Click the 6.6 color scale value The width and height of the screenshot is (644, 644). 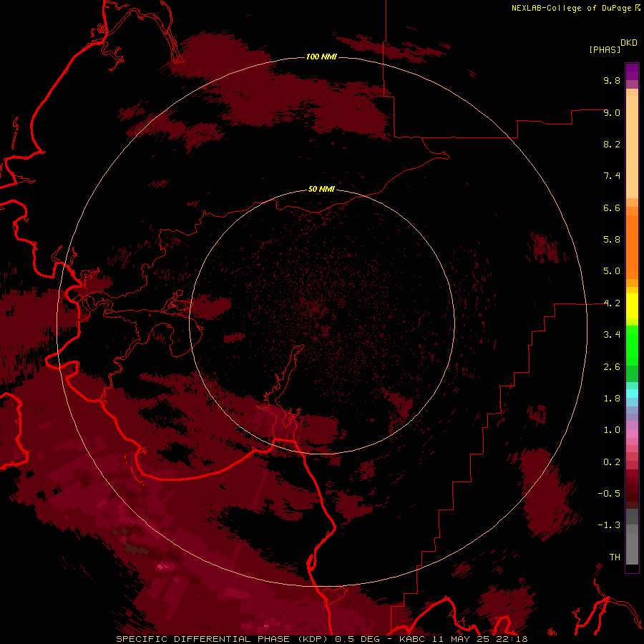[612, 208]
